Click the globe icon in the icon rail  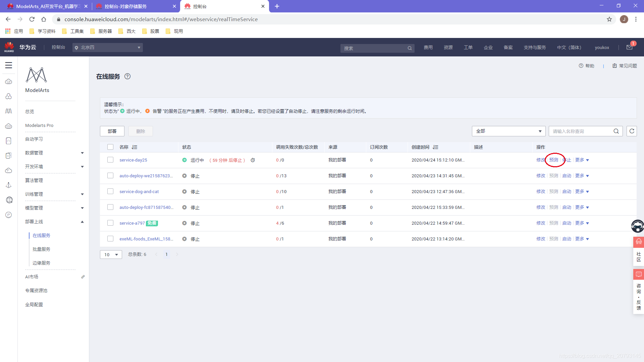coord(9,200)
